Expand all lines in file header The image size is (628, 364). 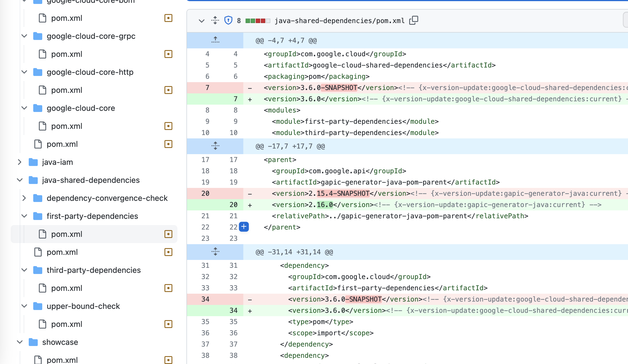click(215, 20)
